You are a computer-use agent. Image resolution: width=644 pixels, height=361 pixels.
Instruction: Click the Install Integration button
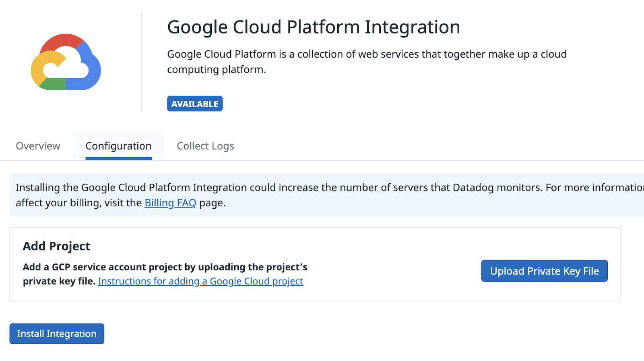coord(57,334)
